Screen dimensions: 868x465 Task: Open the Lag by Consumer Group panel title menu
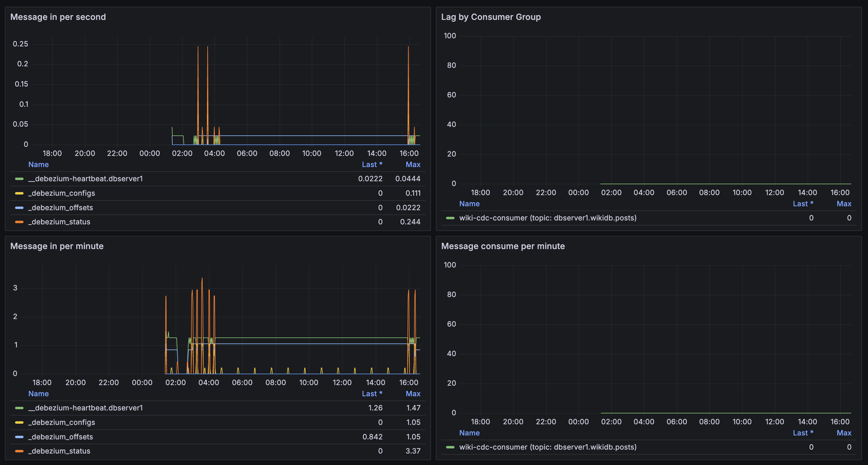pyautogui.click(x=491, y=17)
